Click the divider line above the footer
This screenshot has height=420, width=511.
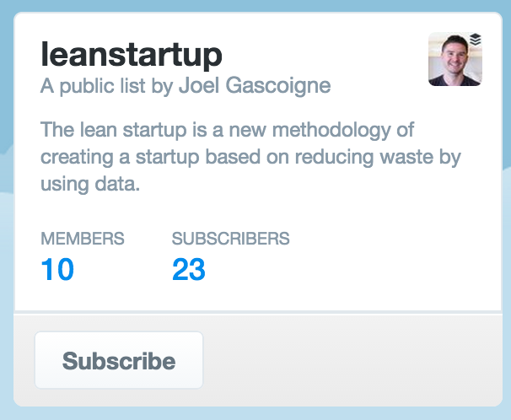coord(258,313)
